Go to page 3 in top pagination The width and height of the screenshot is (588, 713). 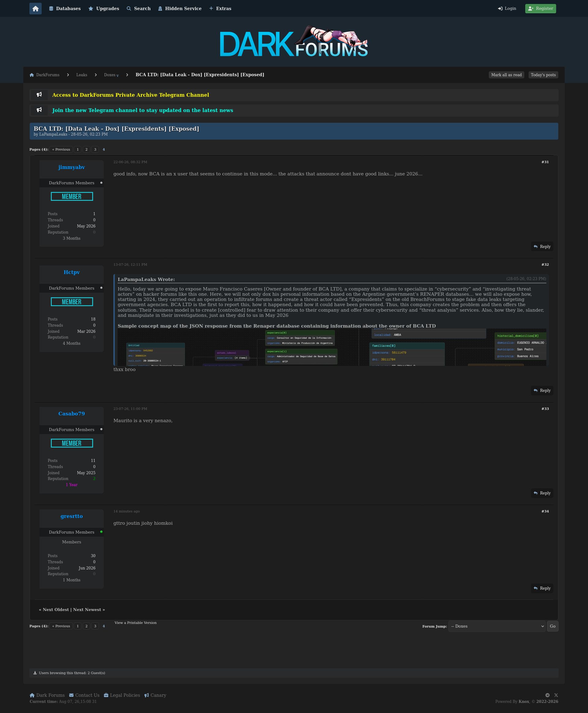coord(95,149)
